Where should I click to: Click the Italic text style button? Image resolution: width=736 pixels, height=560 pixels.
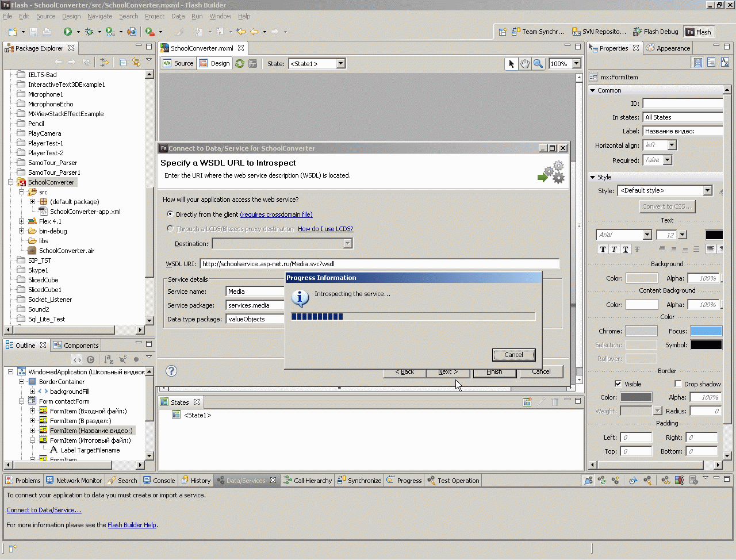(x=614, y=249)
